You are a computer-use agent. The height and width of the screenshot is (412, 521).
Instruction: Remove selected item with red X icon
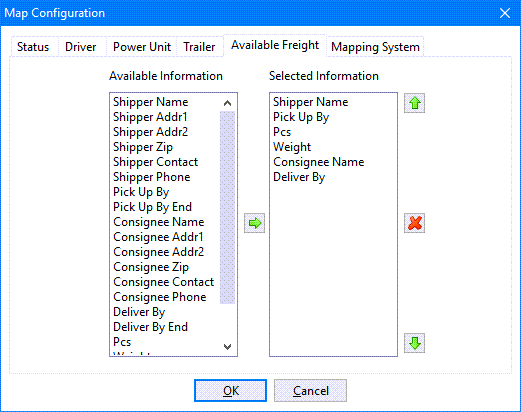point(414,223)
